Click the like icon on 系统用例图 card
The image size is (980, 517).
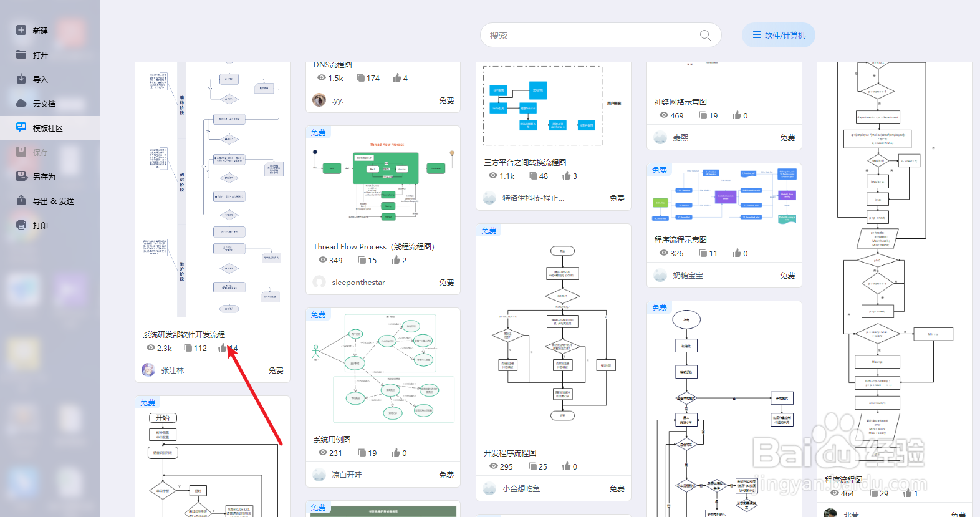pos(395,453)
